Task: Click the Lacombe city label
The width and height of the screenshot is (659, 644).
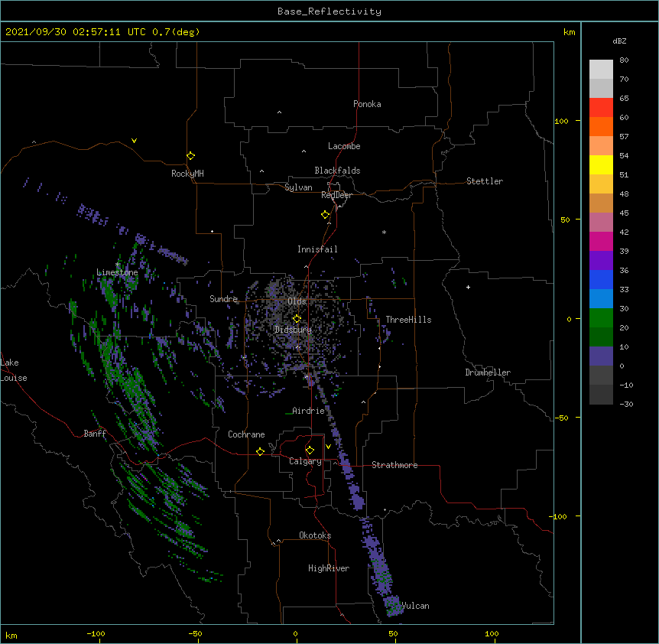Action: (x=344, y=146)
